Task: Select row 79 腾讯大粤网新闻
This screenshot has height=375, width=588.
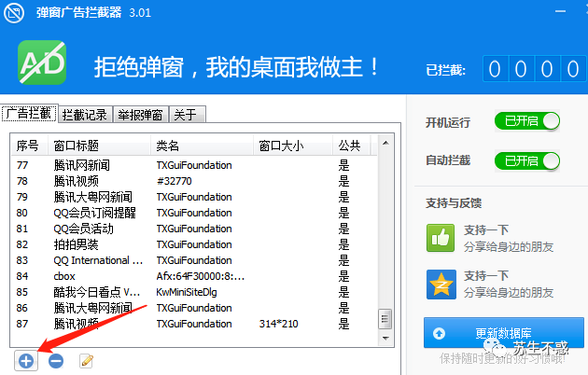Action: pyautogui.click(x=194, y=197)
